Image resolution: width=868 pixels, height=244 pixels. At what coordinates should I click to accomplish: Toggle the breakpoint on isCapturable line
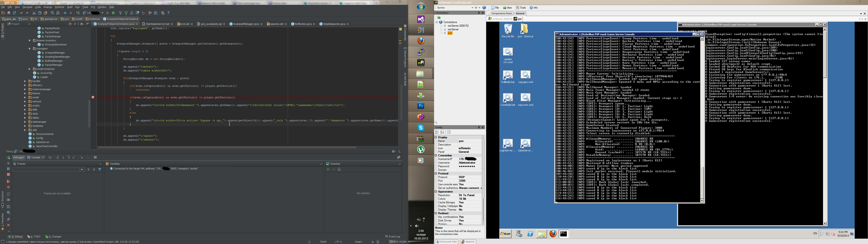click(x=93, y=97)
